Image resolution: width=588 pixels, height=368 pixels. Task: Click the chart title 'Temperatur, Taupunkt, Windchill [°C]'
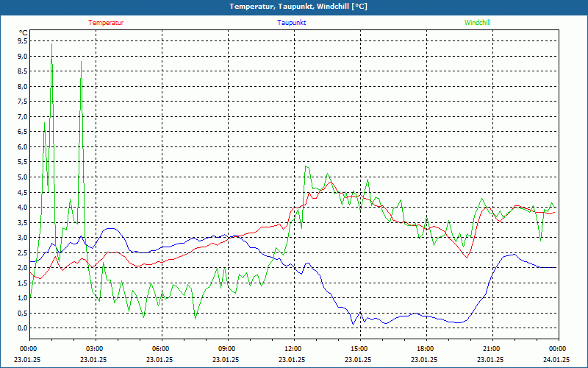298,7
